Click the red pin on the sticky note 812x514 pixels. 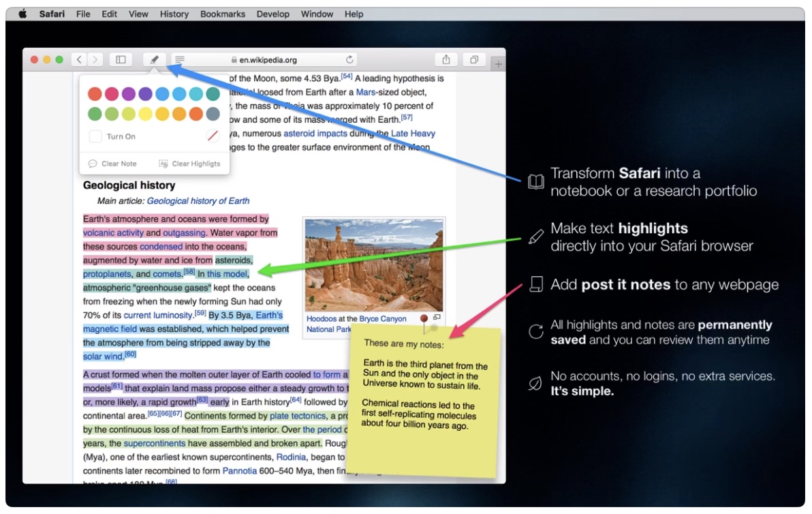424,318
